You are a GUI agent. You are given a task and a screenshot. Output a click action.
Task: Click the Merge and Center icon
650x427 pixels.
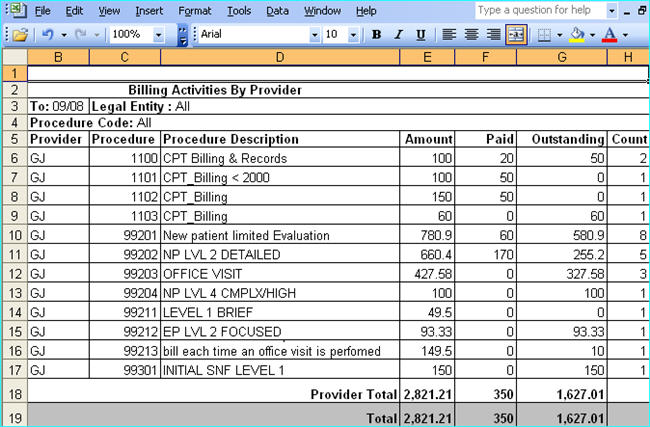[x=516, y=34]
